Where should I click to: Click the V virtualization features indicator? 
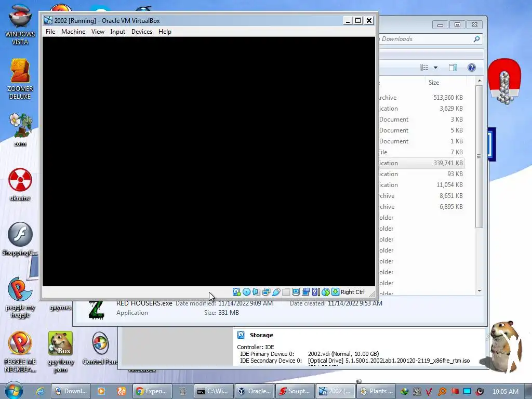(315, 292)
